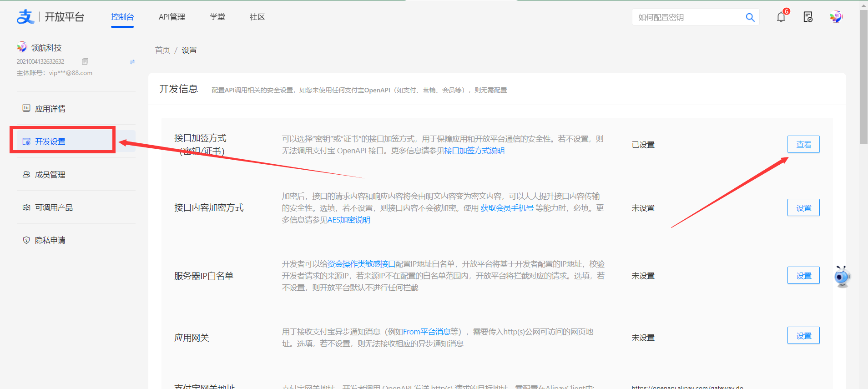Click the search magnifier icon
This screenshot has width=868, height=389.
tap(750, 17)
